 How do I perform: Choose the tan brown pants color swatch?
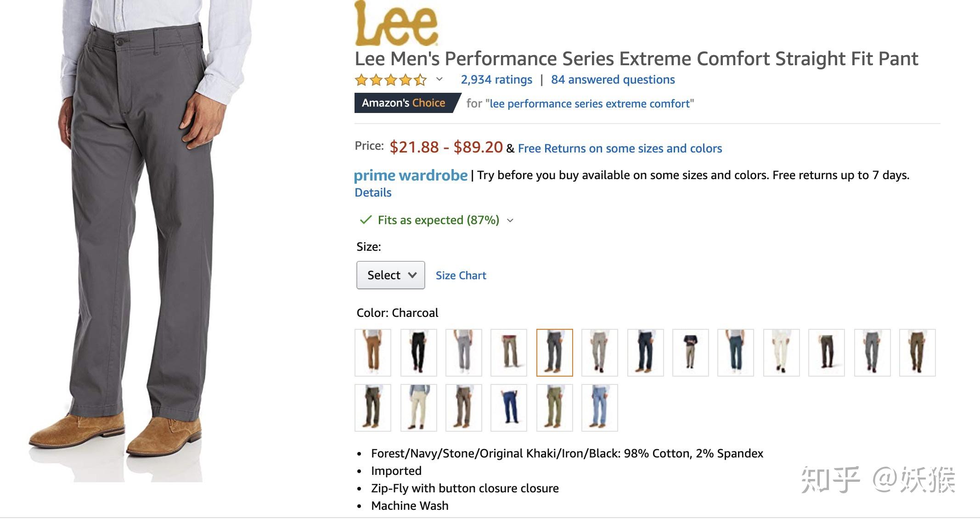[373, 353]
